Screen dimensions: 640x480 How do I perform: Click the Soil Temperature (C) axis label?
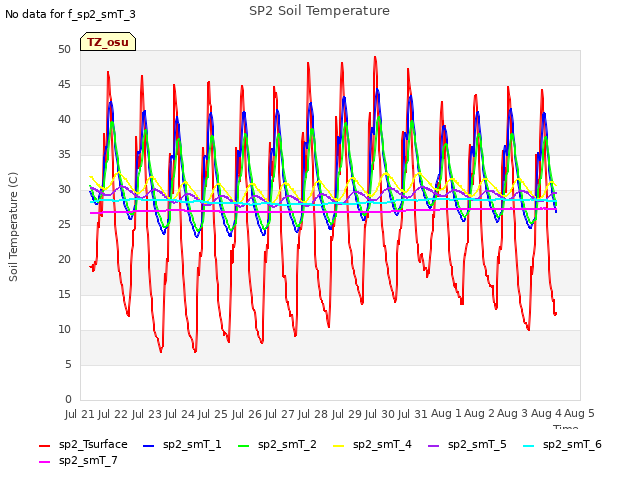pyautogui.click(x=13, y=227)
